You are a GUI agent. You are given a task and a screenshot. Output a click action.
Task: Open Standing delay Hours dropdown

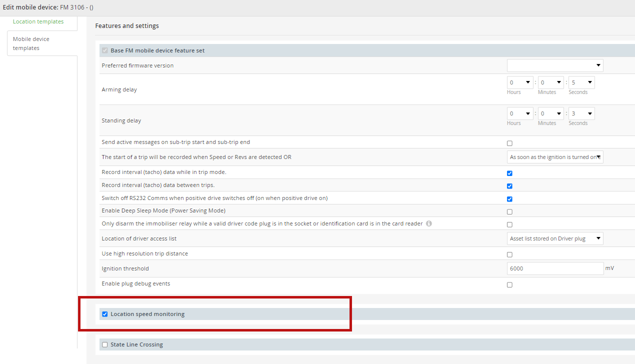tap(520, 113)
